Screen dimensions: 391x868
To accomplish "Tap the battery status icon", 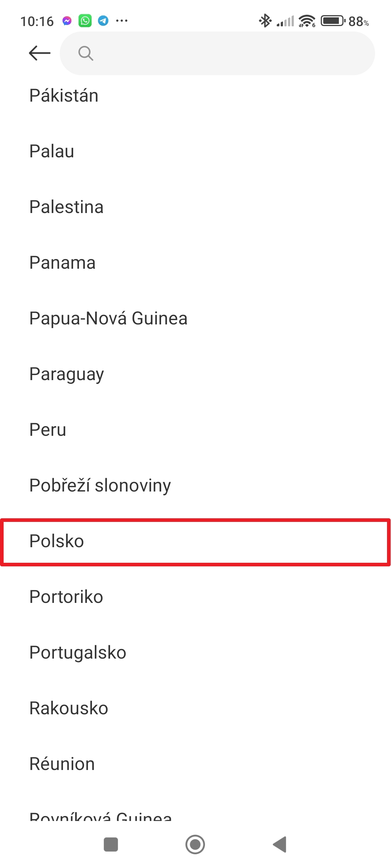I will 333,21.
